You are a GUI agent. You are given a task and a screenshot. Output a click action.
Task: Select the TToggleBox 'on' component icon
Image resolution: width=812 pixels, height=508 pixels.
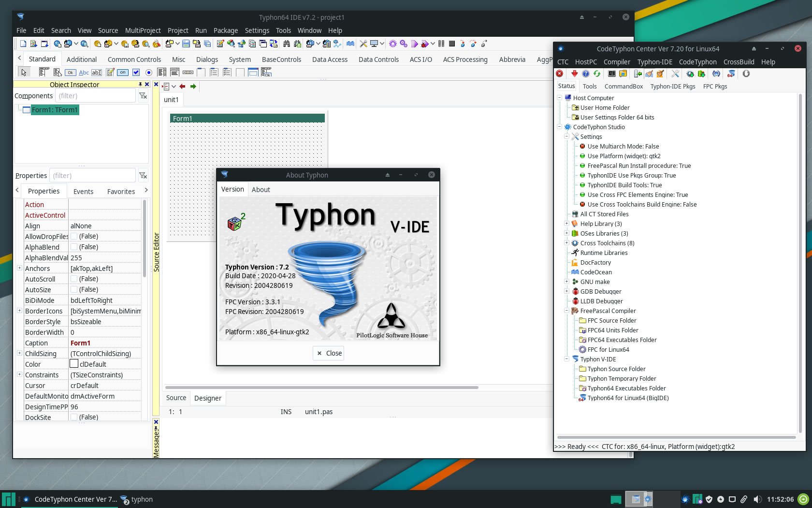123,72
